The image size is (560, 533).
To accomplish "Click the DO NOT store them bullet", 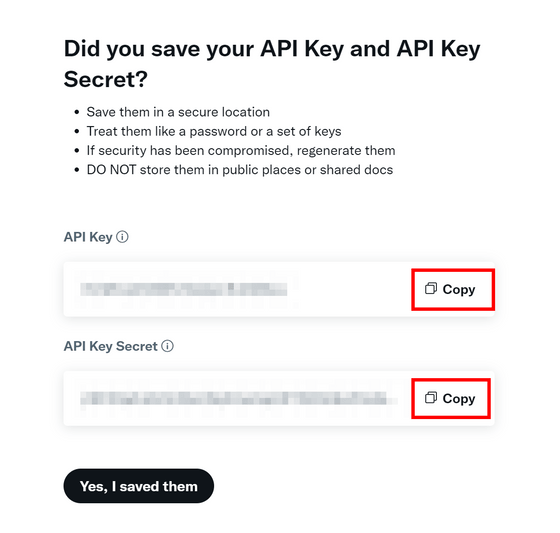I will (240, 170).
